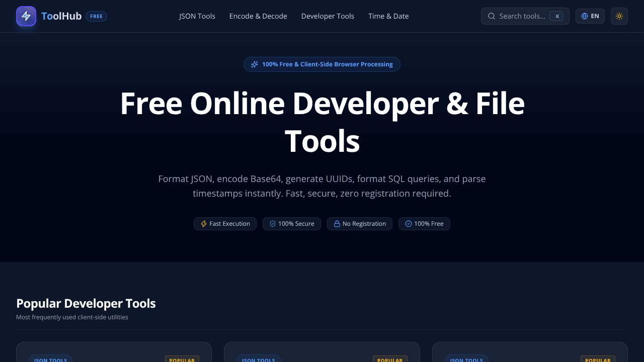The height and width of the screenshot is (362, 644).
Task: Click the main heading Free Online Developer & File Tools
Action: [x=322, y=122]
